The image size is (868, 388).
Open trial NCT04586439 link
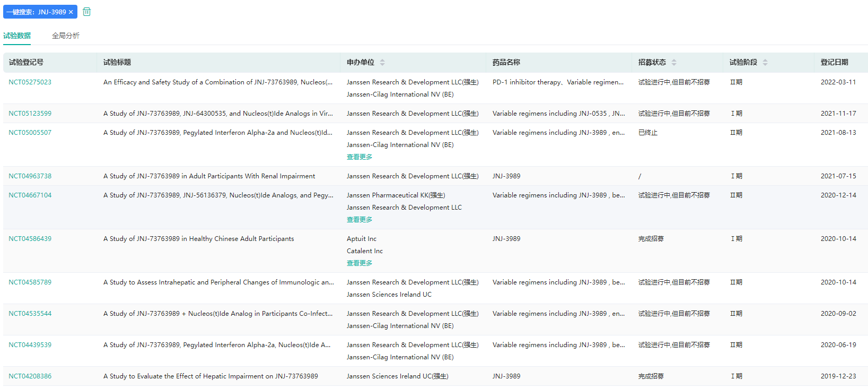(30, 239)
